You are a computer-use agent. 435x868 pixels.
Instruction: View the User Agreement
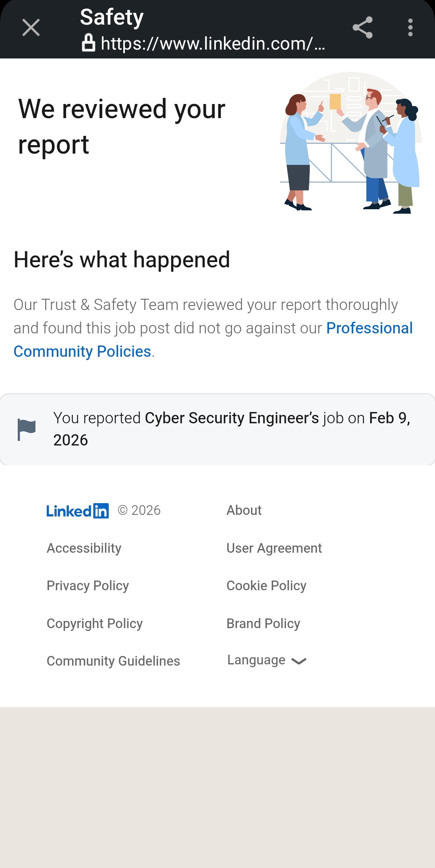coord(274,548)
